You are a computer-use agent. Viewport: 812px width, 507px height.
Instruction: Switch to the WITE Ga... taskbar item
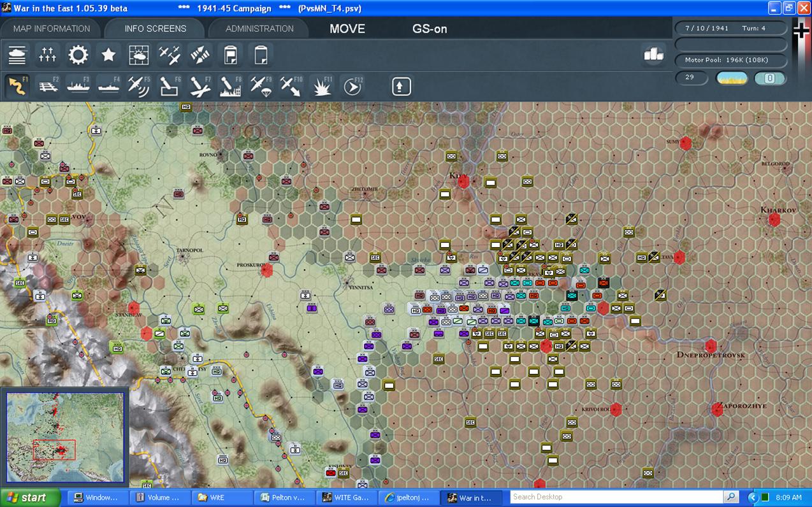pyautogui.click(x=347, y=497)
